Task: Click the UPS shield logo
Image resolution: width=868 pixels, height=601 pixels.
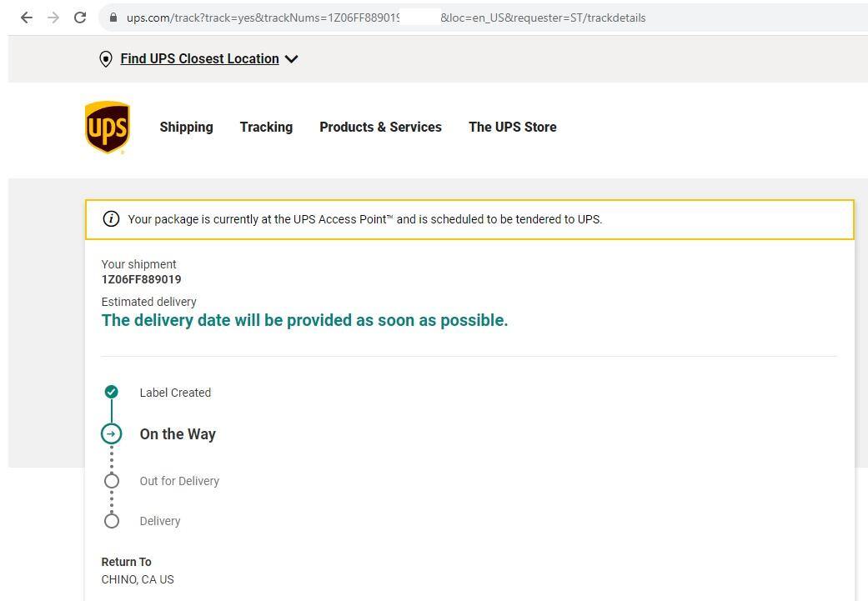Action: (x=108, y=128)
